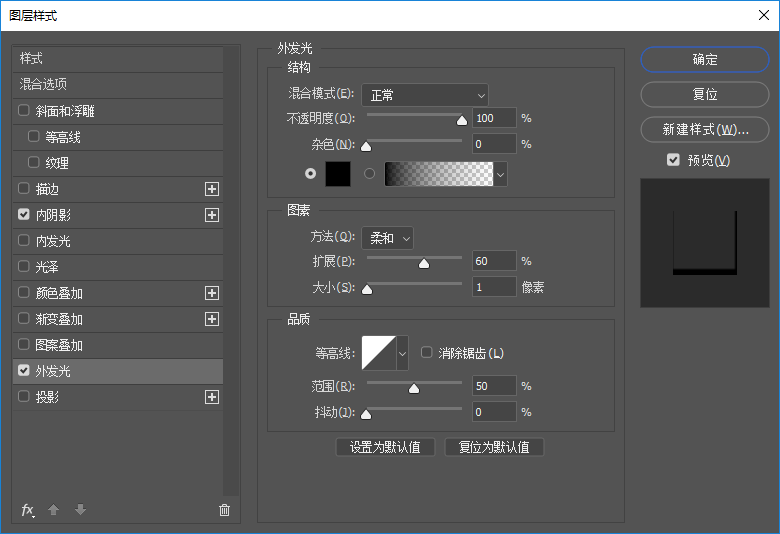Image resolution: width=780 pixels, height=534 pixels.
Task: Expand the 等高线 contour picker arrow
Action: [402, 353]
